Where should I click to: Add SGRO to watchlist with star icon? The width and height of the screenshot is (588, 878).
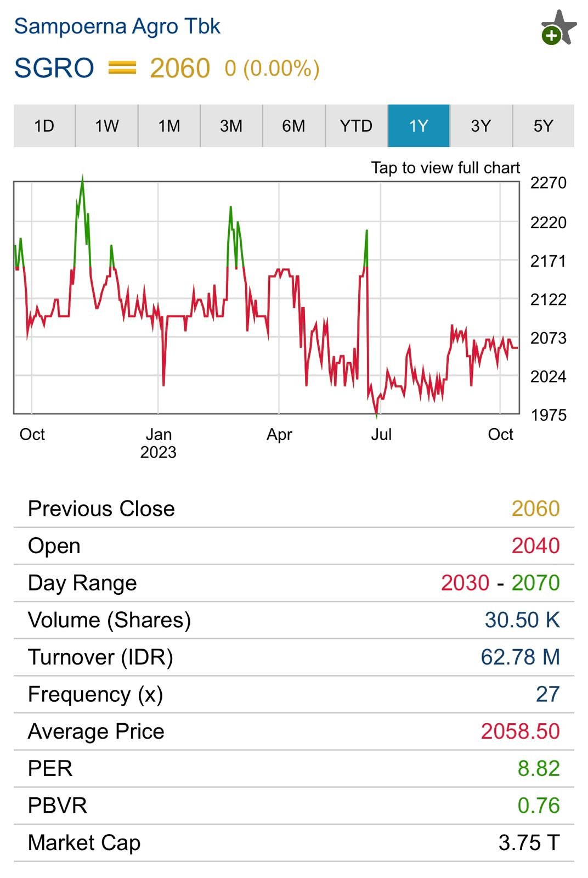pyautogui.click(x=558, y=29)
